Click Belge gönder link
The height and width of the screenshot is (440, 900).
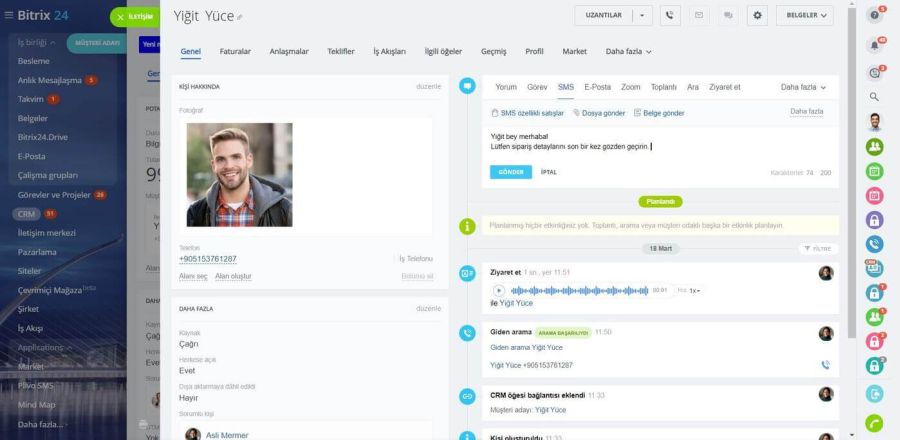(659, 113)
